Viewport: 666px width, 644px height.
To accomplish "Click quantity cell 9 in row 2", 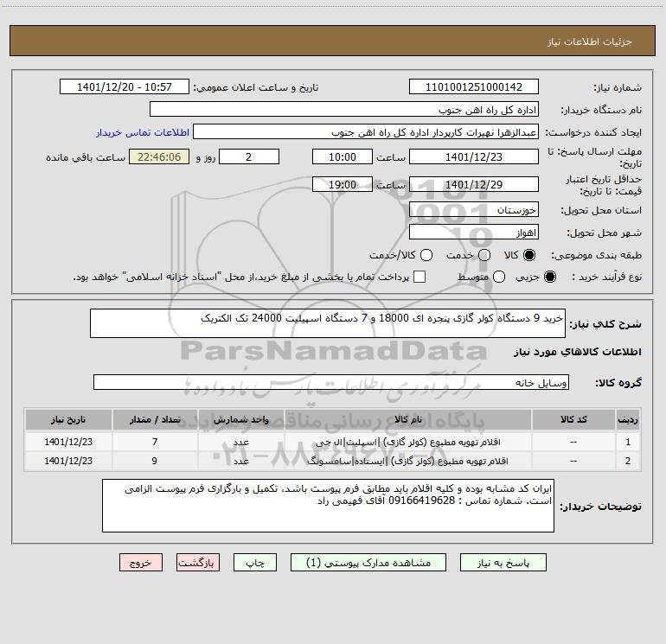I will tap(155, 461).
